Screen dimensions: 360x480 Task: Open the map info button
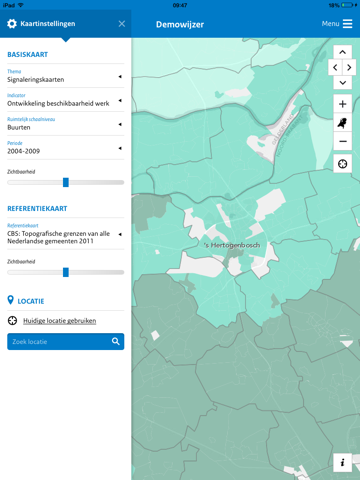pyautogui.click(x=342, y=463)
